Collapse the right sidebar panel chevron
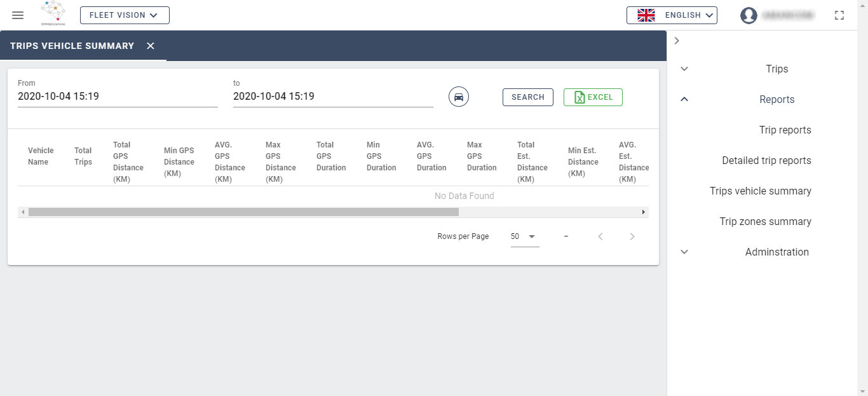Viewport: 868px width, 396px height. (x=677, y=41)
